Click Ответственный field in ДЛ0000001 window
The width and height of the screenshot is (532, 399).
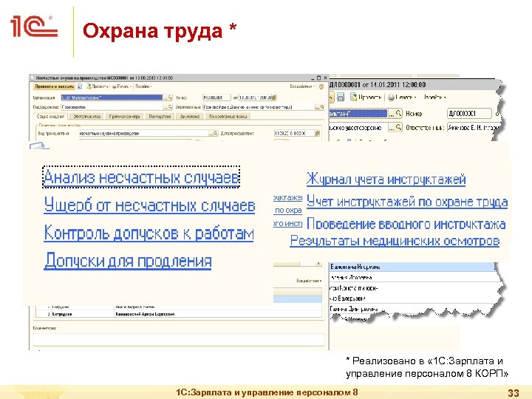(x=473, y=127)
